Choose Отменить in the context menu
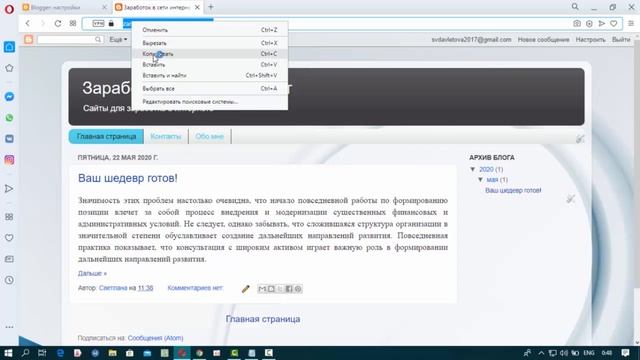The height and width of the screenshot is (360, 640). (210, 30)
